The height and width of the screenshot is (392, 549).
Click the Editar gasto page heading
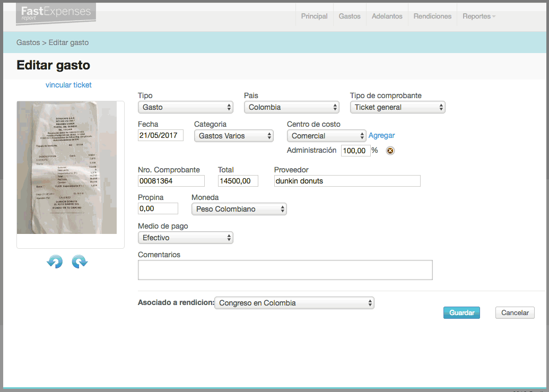tap(53, 65)
